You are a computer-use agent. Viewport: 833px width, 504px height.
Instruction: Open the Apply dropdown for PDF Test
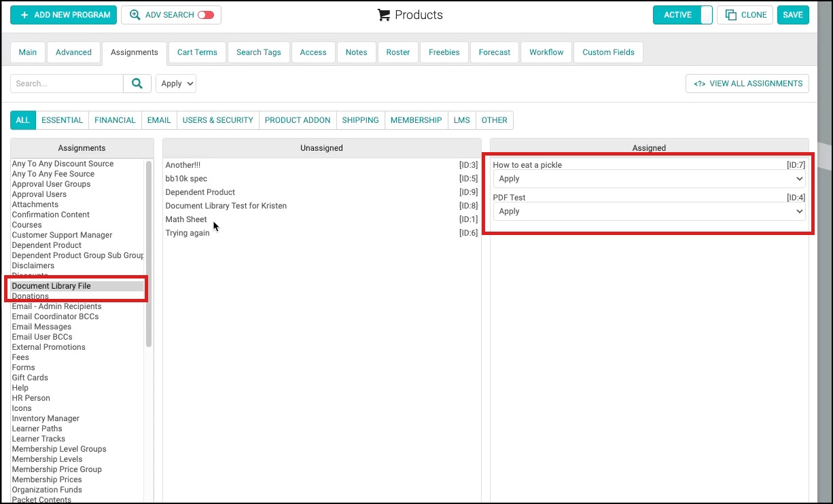point(649,211)
